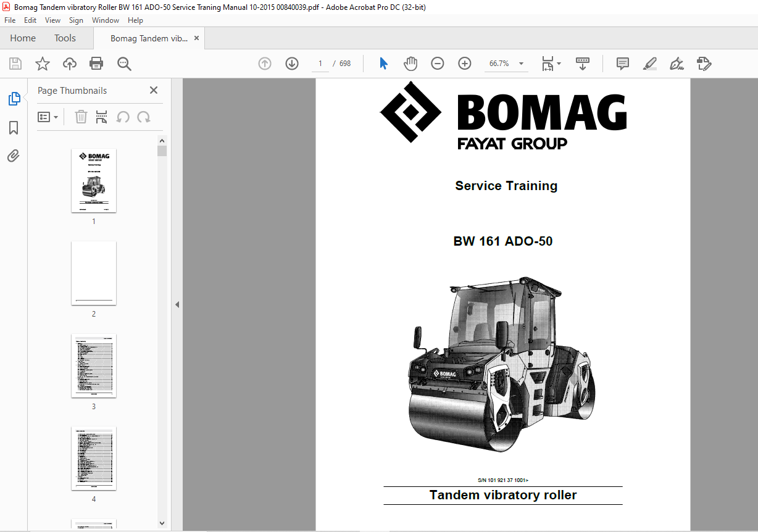
Task: Open the Sign menu
Action: 76,20
